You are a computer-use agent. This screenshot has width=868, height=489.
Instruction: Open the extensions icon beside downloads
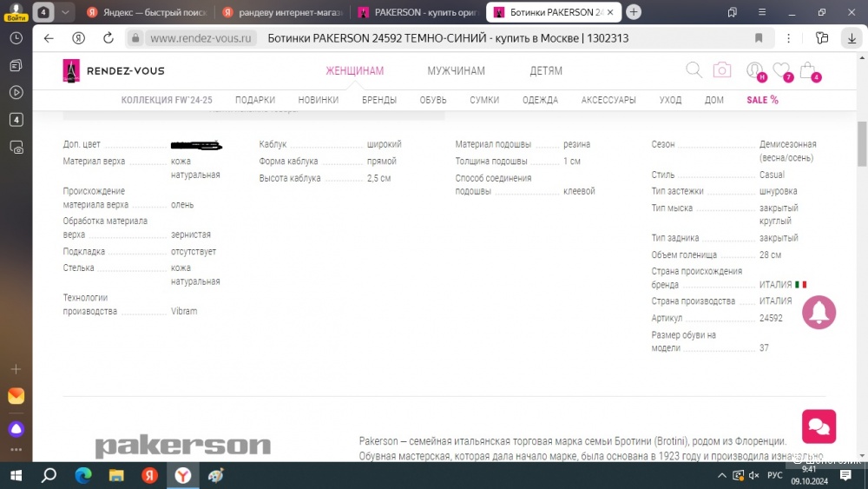[x=822, y=38]
